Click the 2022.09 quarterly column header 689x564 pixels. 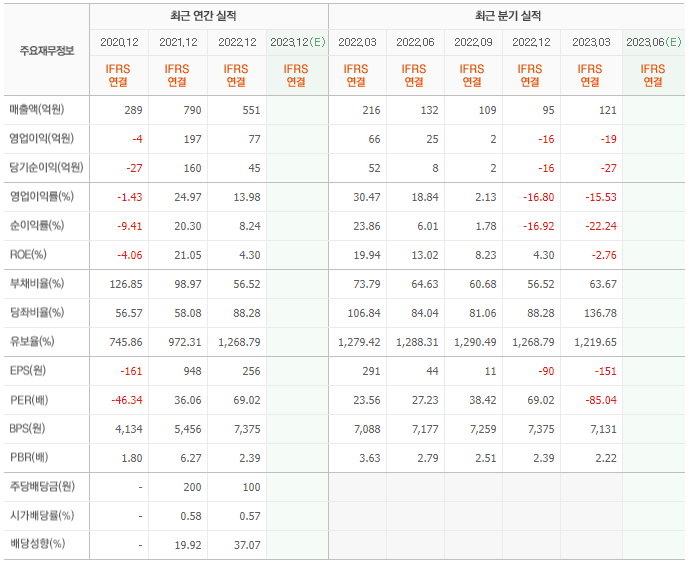[473, 42]
